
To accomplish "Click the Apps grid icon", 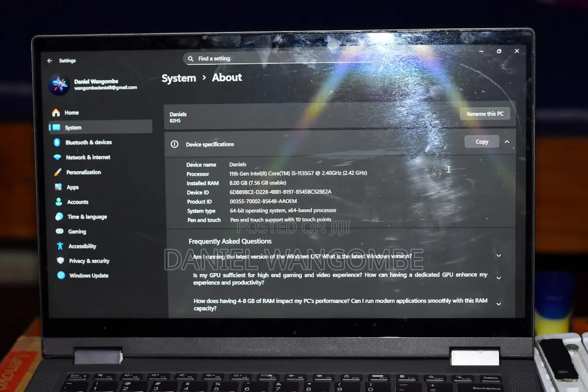I will pos(58,187).
